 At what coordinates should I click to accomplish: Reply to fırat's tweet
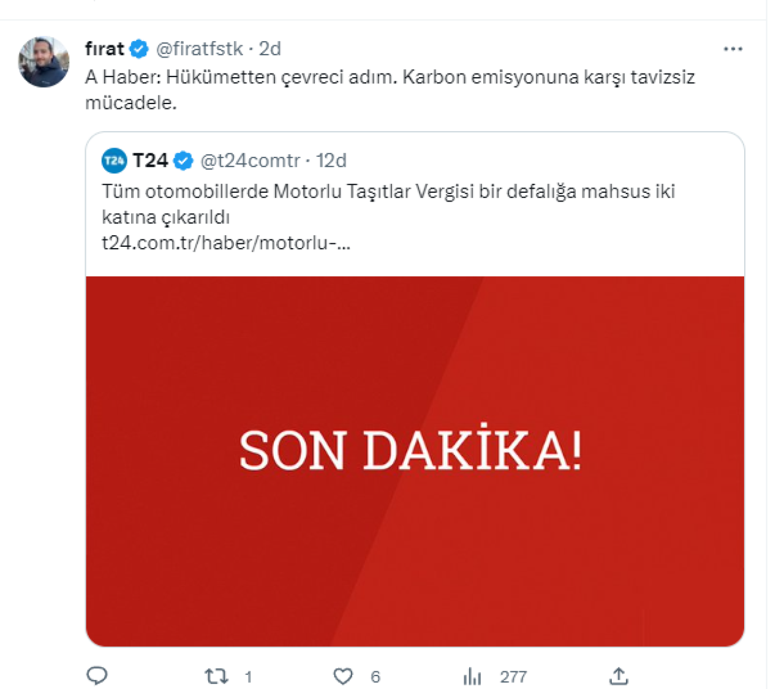[97, 676]
